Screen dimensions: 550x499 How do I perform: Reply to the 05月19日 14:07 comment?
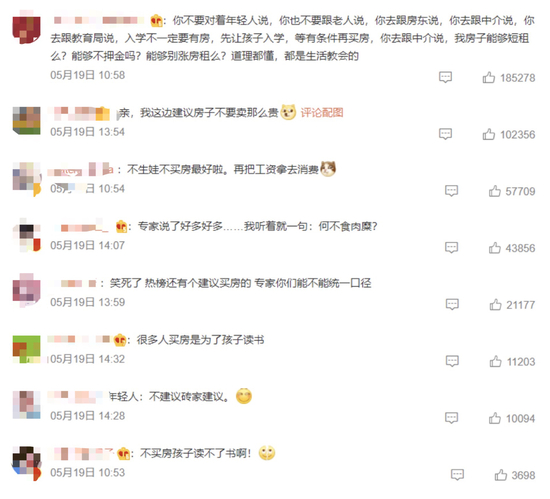tap(451, 248)
